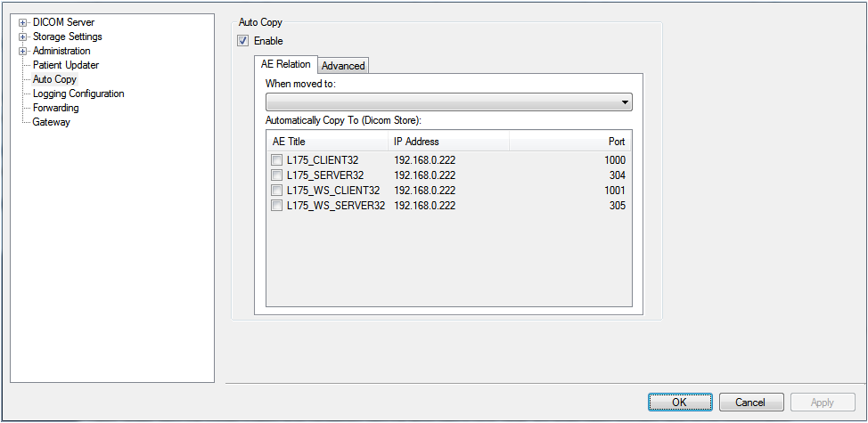The image size is (868, 423).
Task: Tick the L175_WS_SERVER32 checkbox
Action: click(276, 206)
